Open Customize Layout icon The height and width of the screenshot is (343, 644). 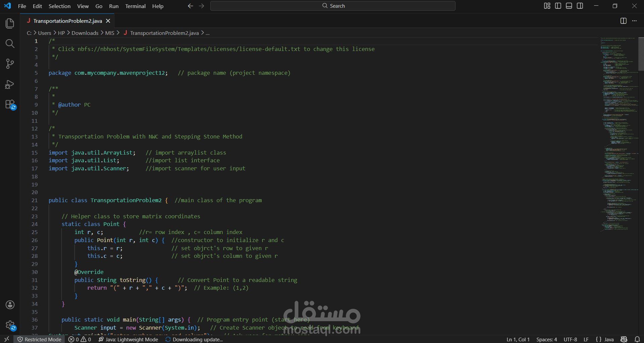(547, 6)
